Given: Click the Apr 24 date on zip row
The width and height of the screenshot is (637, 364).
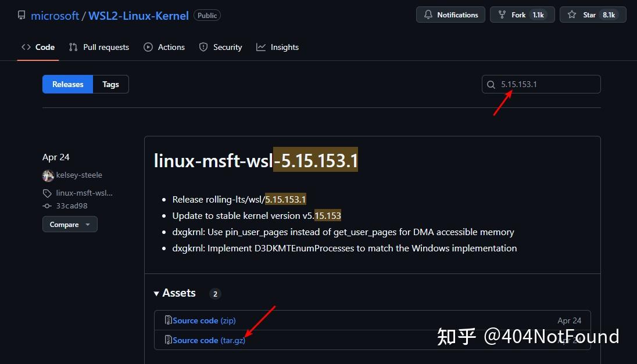Looking at the screenshot, I should point(569,320).
